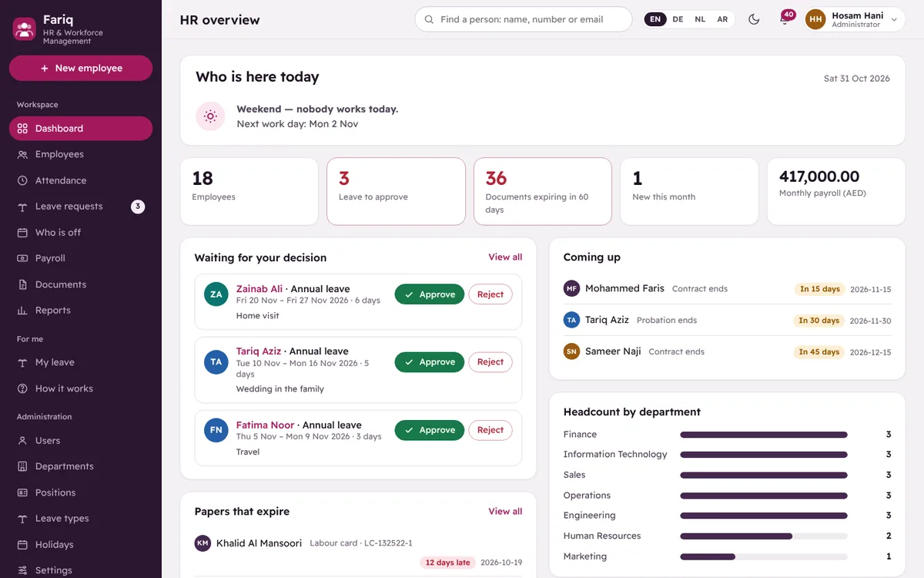Approve Tariq Aziz's annual leave
This screenshot has height=578, width=924.
[430, 362]
